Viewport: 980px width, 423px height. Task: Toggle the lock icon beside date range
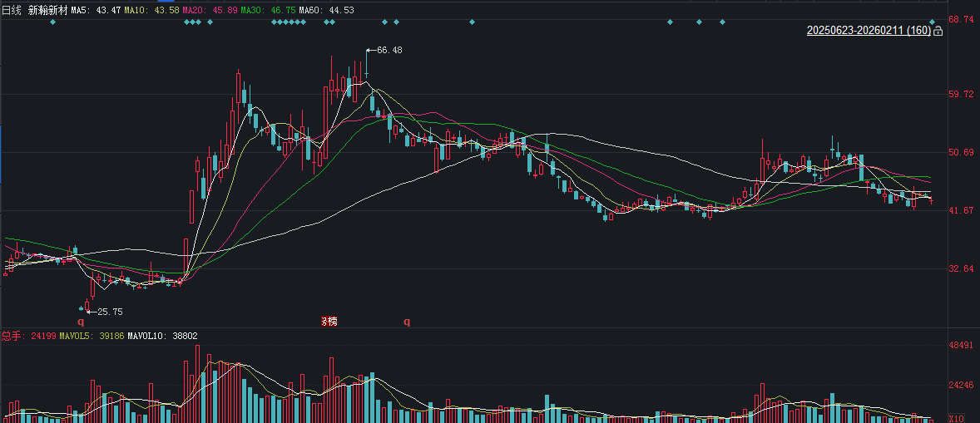(938, 31)
